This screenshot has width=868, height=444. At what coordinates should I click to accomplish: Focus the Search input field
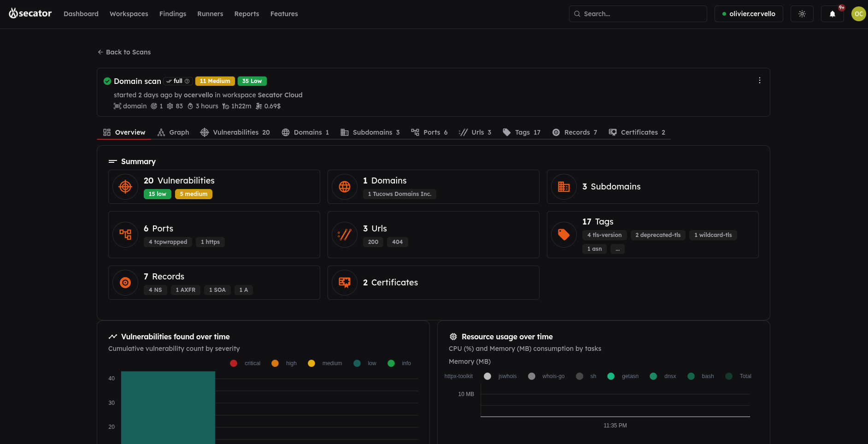pyautogui.click(x=638, y=14)
